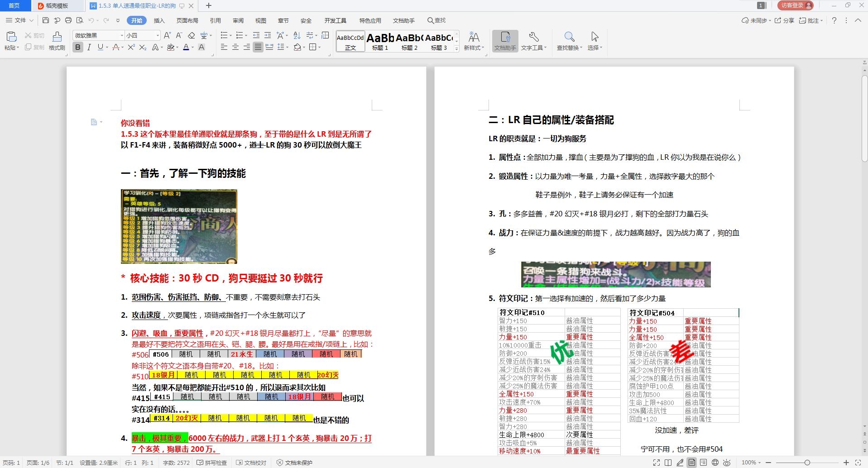868x468 pixels.
Task: Apply superscript formatting
Action: tap(131, 47)
